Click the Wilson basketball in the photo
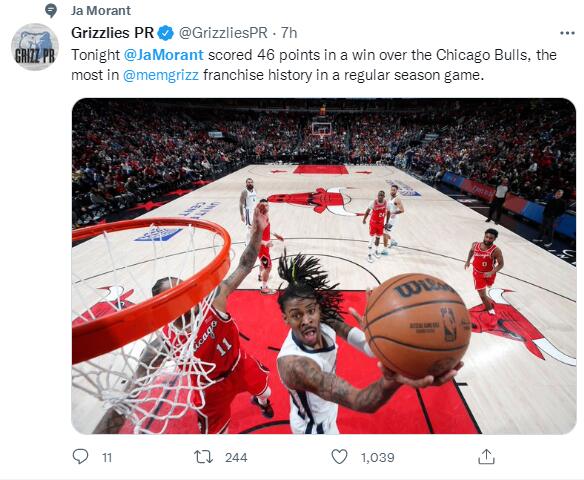This screenshot has width=584, height=480. (x=417, y=325)
